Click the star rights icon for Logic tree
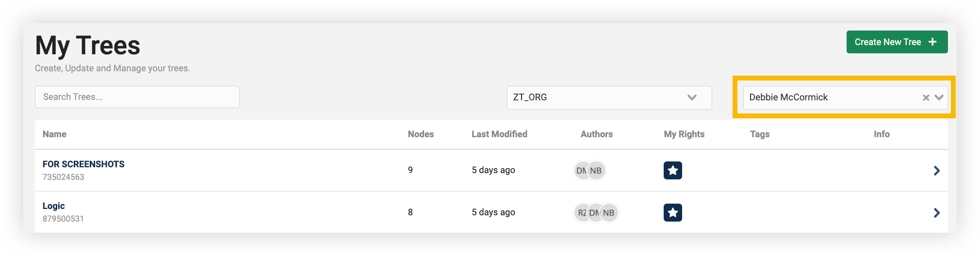980x256 pixels. [x=672, y=212]
